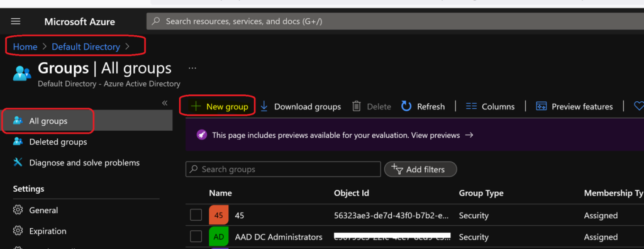
Task: Click the heart feedback icon
Action: pyautogui.click(x=639, y=106)
